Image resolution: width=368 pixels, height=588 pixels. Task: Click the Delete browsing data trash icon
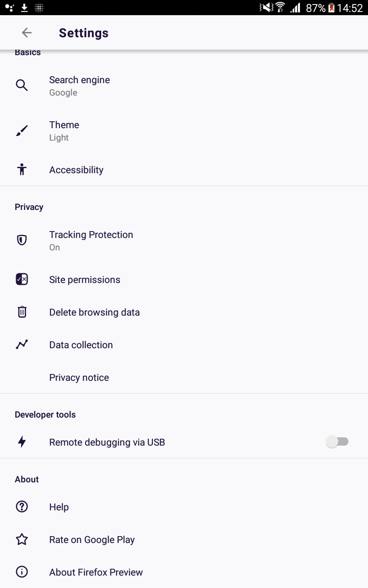click(22, 312)
